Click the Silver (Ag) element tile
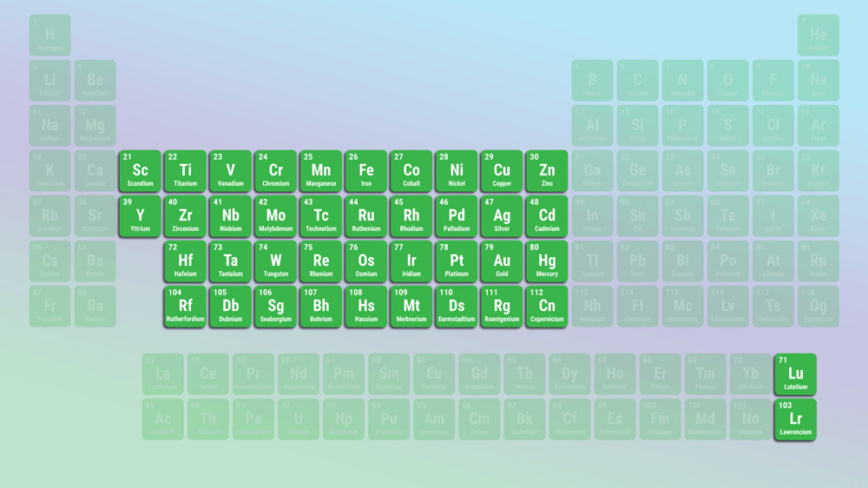Screen dimensions: 868x488 [x=502, y=216]
